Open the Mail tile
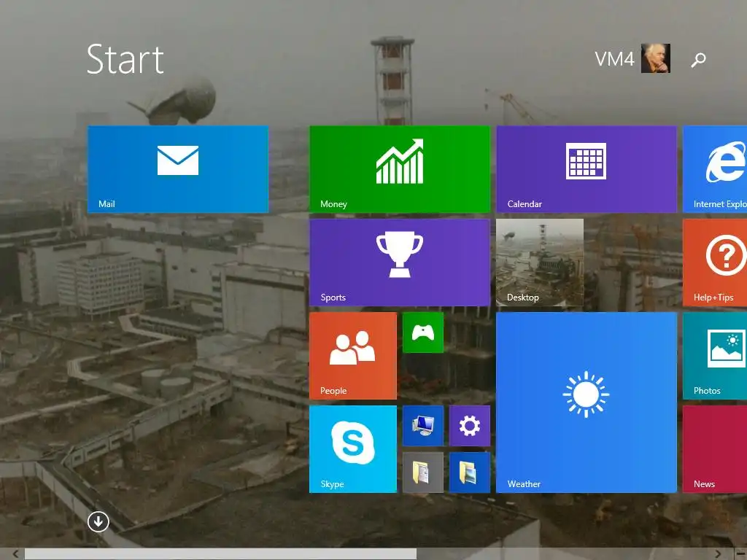The width and height of the screenshot is (747, 560). (x=178, y=169)
